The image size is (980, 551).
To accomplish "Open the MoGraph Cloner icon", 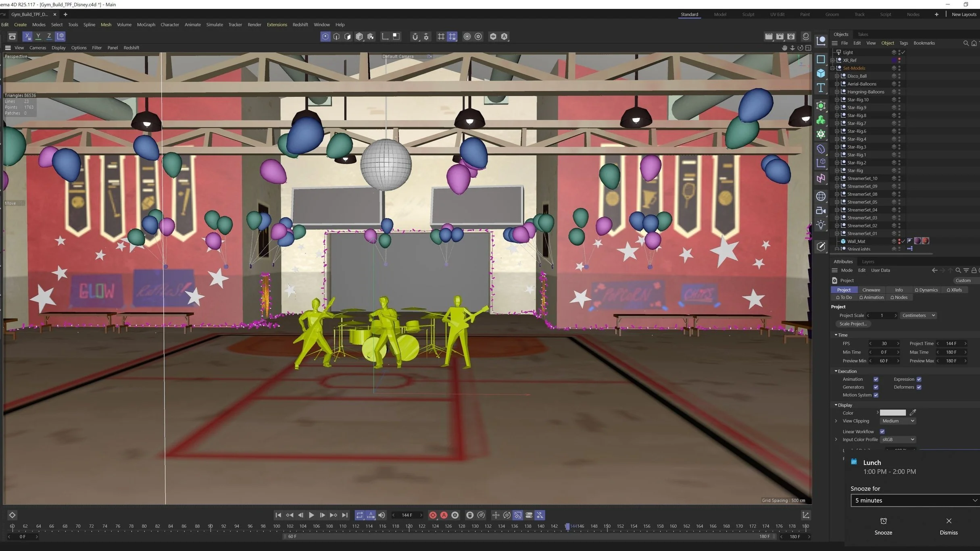I will 821,120.
